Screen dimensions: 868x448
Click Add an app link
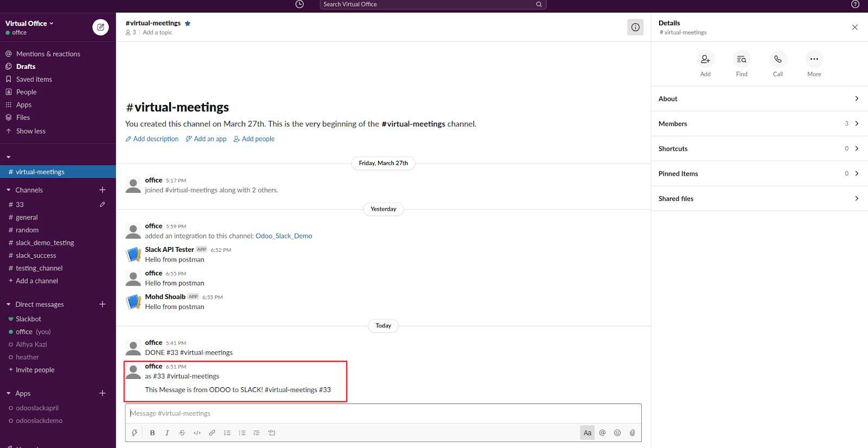tap(206, 139)
